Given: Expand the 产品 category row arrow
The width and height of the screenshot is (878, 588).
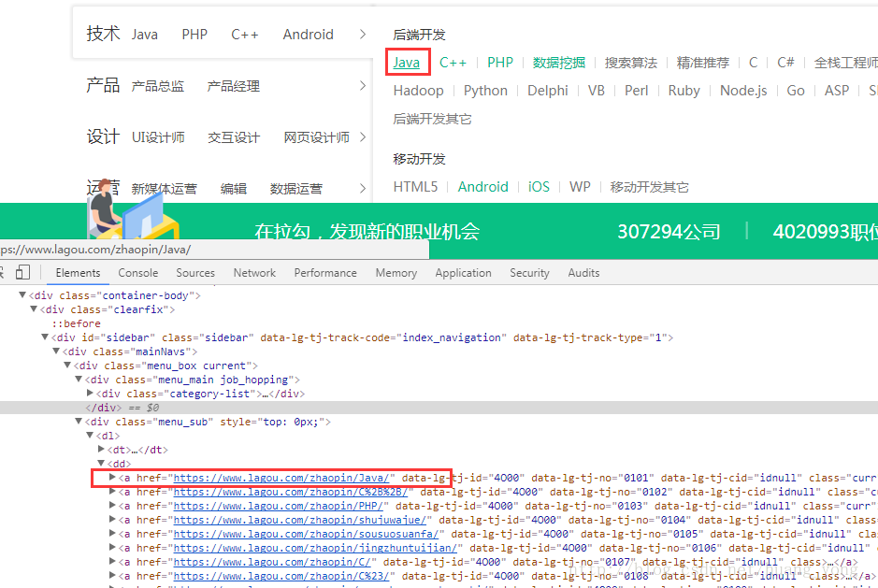Looking at the screenshot, I should coord(363,86).
